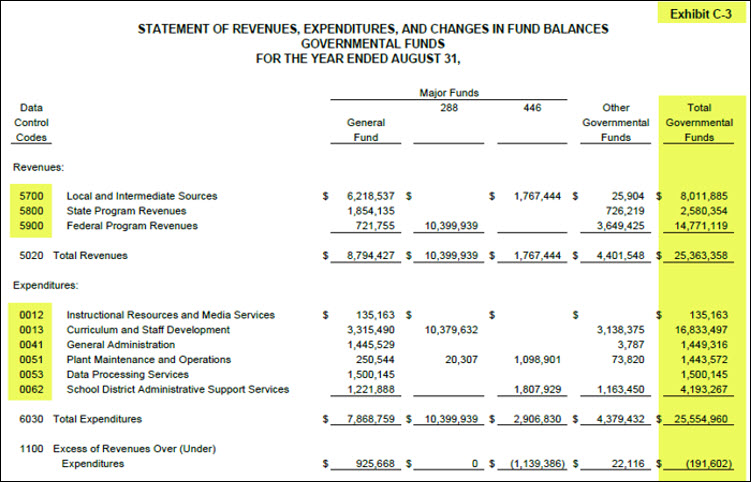Click the General Fund column header

(366, 129)
